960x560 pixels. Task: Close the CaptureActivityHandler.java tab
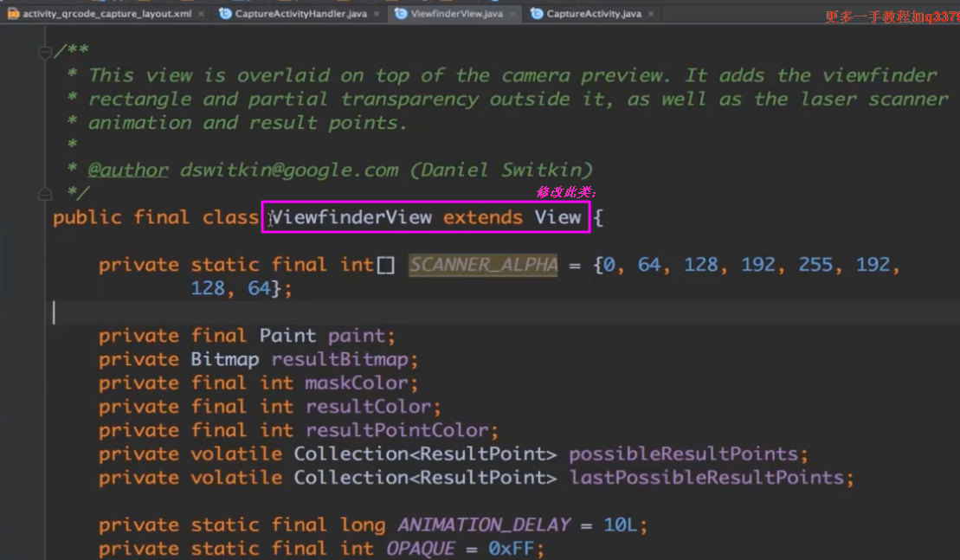point(377,14)
